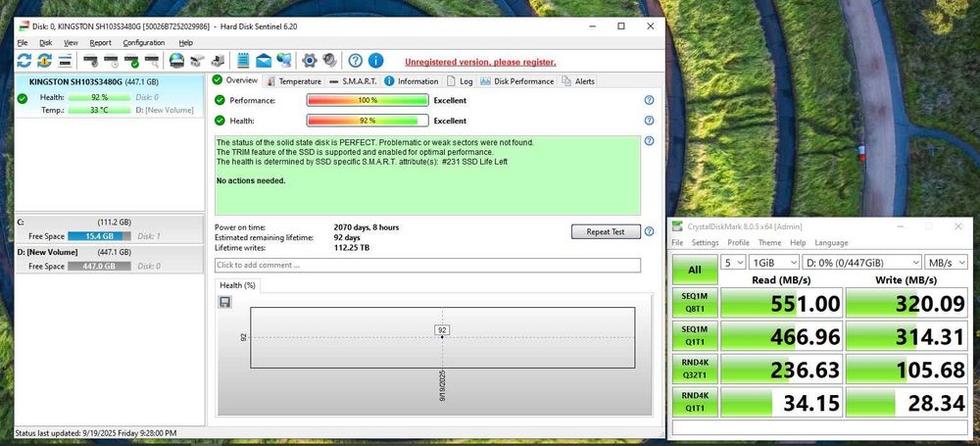
Task: Click the save floppy icon on the health graph
Action: pyautogui.click(x=225, y=302)
